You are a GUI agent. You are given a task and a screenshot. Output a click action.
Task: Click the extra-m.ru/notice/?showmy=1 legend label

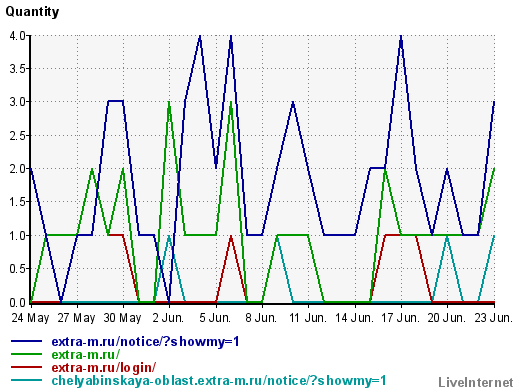pos(145,342)
